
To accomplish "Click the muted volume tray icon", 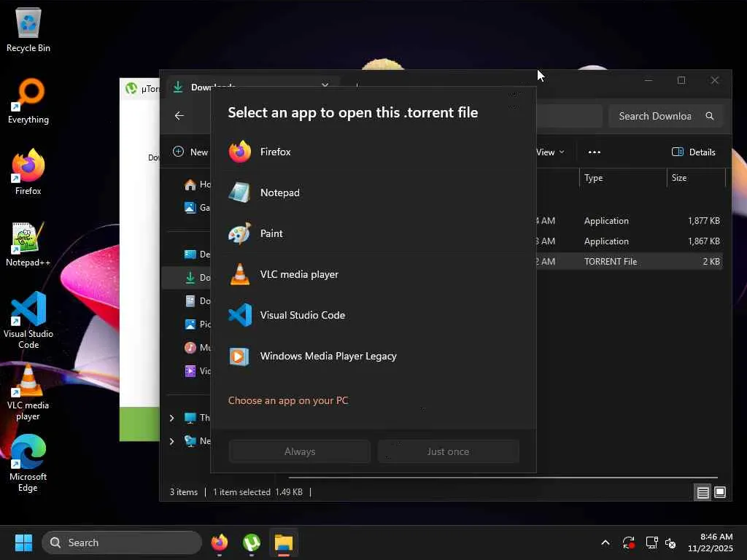I will (670, 542).
